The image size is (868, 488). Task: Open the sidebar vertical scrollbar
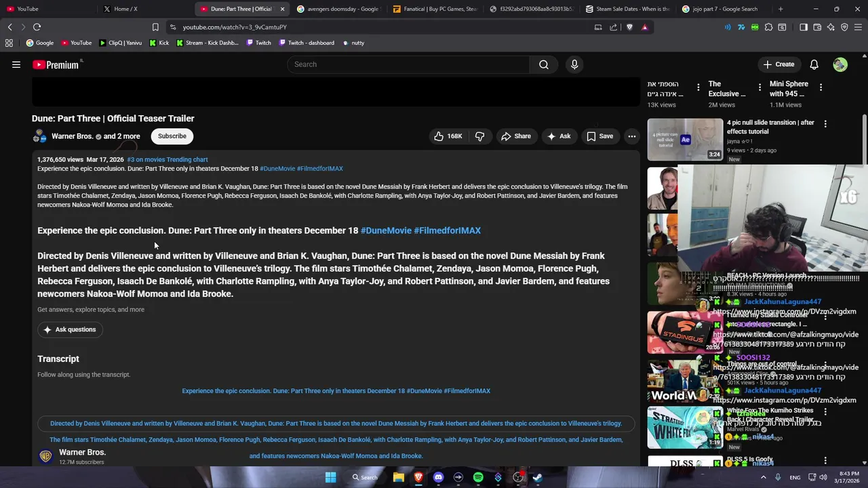[864, 139]
